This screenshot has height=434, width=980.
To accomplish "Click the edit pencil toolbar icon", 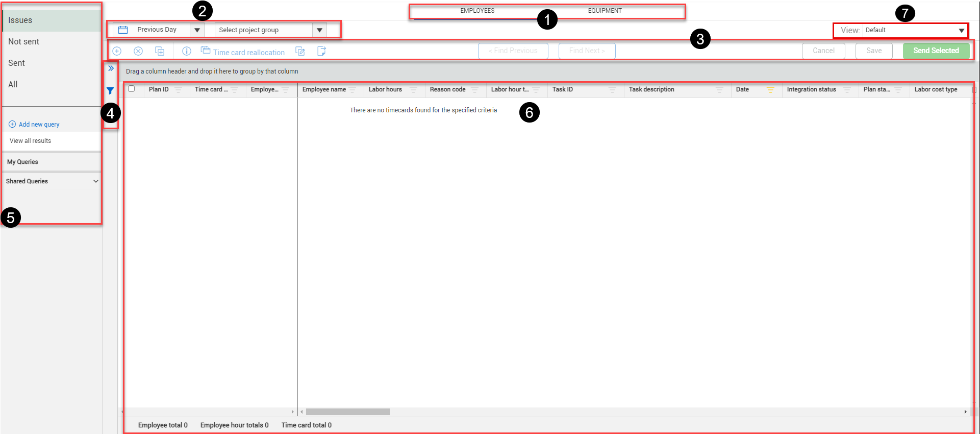I will click(x=300, y=51).
